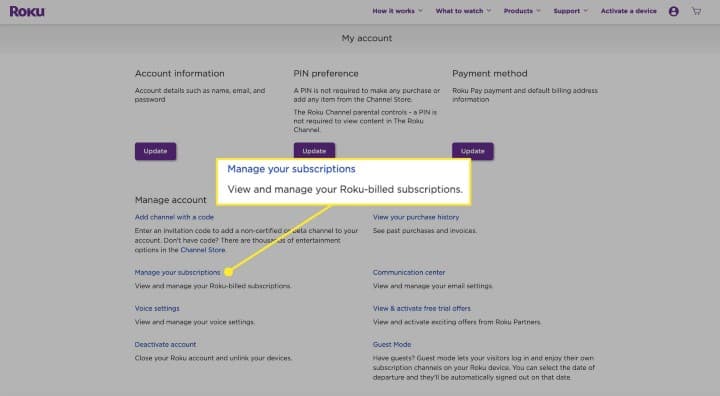Open Manage your subscriptions link

coord(177,272)
